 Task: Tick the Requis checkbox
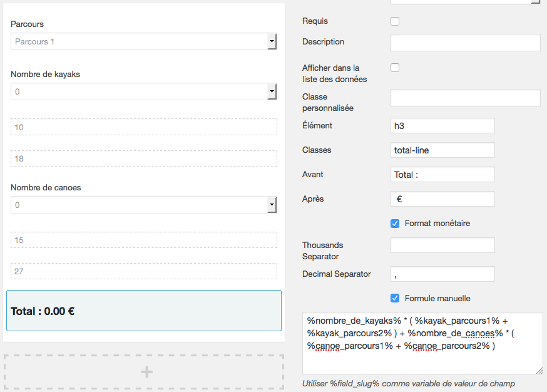pos(395,21)
